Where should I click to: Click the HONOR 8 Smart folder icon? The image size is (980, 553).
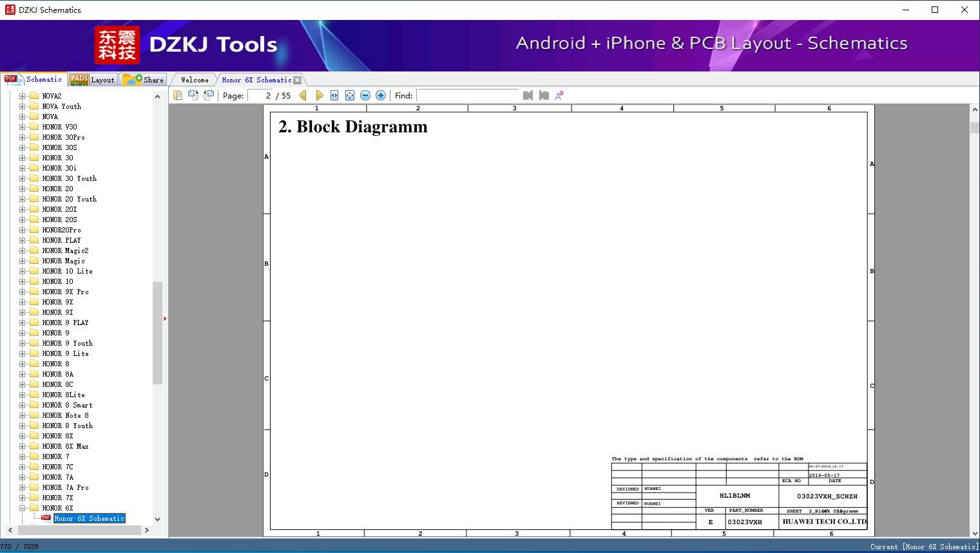[x=34, y=405]
